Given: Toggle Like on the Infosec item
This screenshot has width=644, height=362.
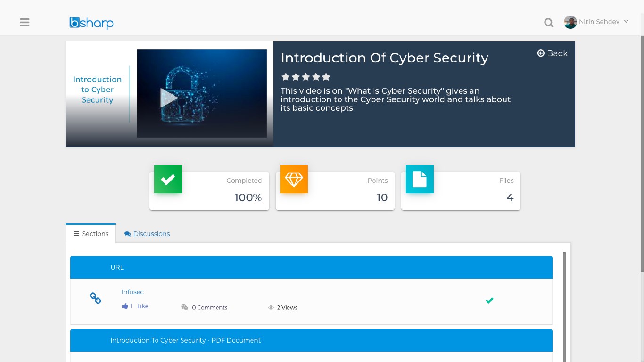Looking at the screenshot, I should (142, 306).
